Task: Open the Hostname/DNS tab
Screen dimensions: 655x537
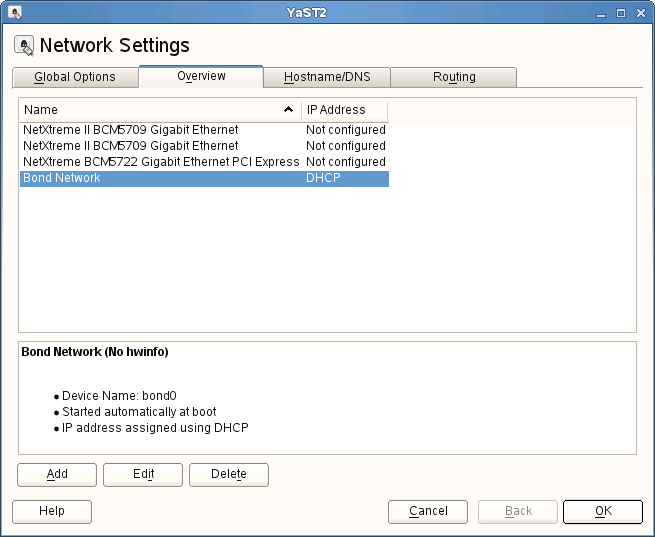Action: tap(327, 77)
